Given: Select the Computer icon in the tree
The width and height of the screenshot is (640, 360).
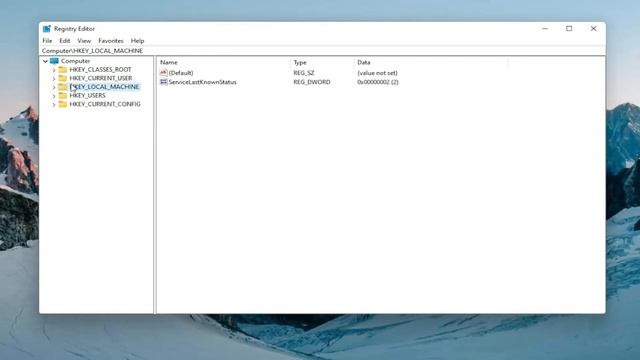Looking at the screenshot, I should point(54,61).
